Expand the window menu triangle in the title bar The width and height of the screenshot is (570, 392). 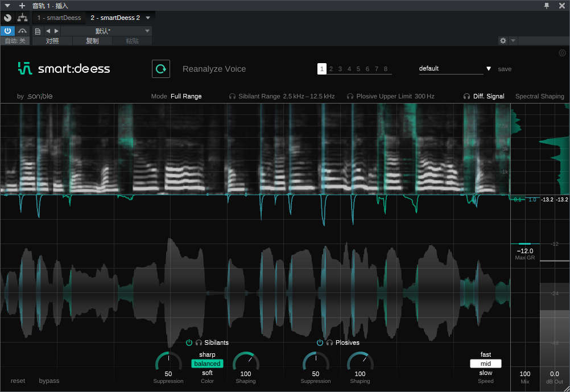7,6
